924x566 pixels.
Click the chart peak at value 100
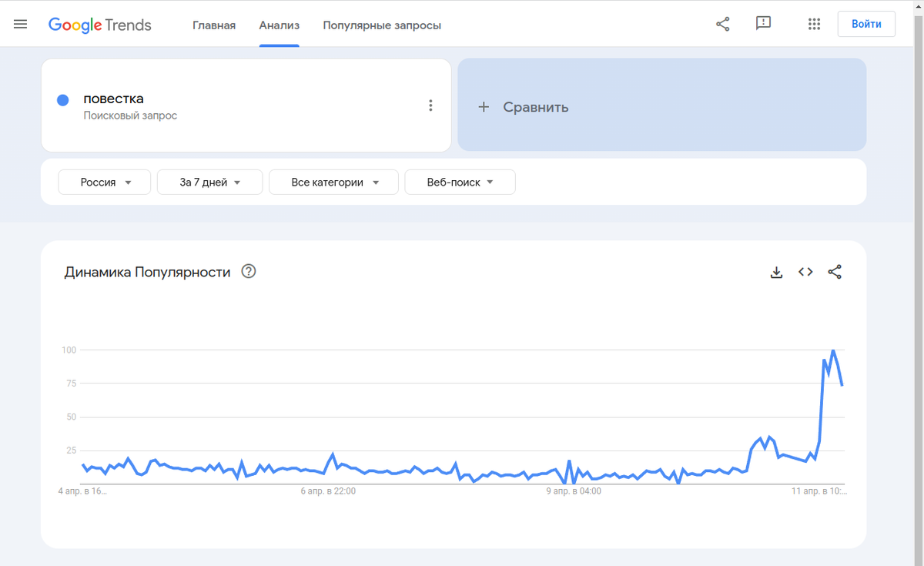click(x=832, y=350)
